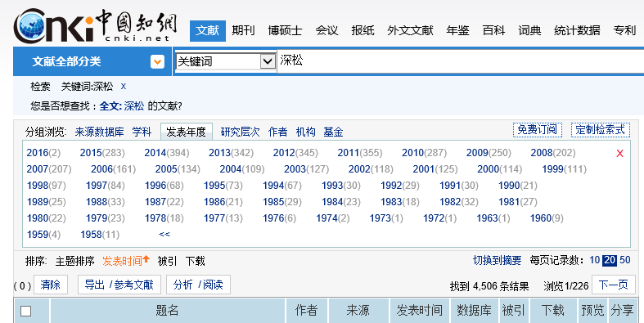Screen dimensions: 644x323
Task: Set records per page to 50
Action: tap(624, 260)
